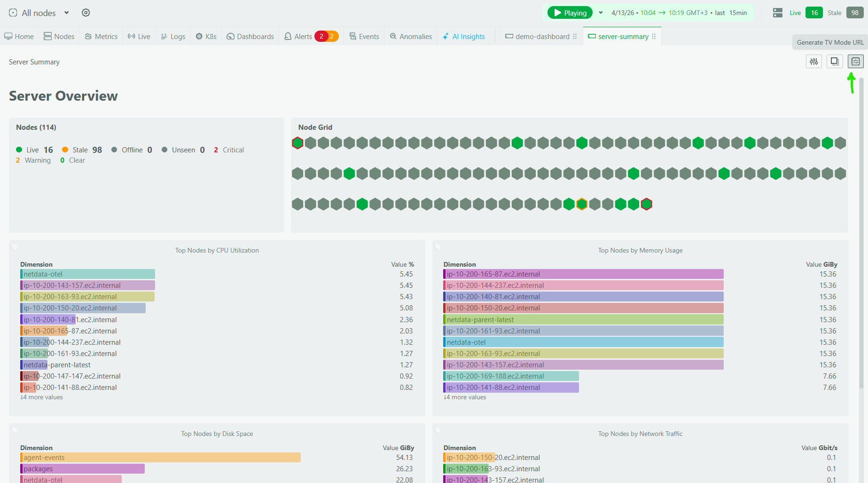Open the war room settings gear
Screen dimensions: 868x483
pyautogui.click(x=86, y=13)
